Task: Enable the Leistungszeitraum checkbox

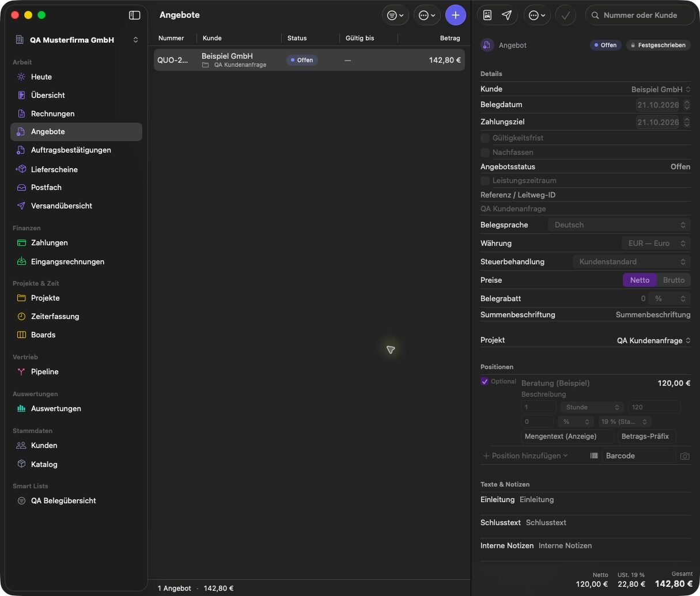Action: 485,181
